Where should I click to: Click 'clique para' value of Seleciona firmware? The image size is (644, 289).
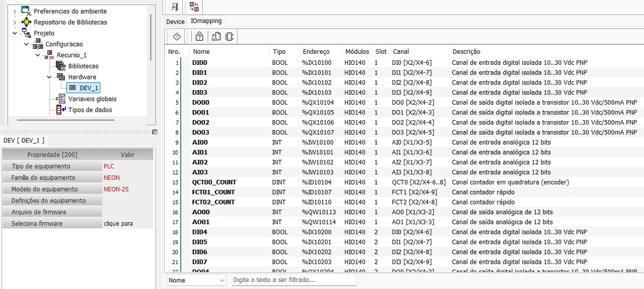click(x=118, y=223)
